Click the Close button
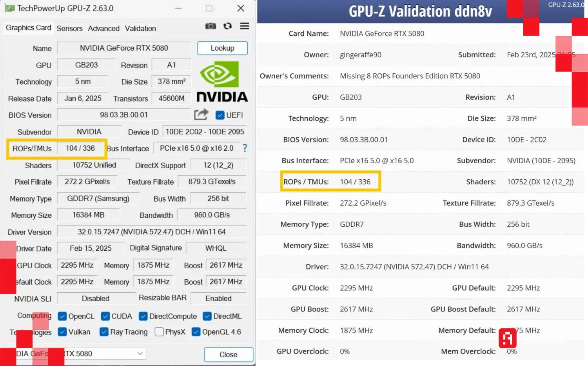 pos(228,355)
